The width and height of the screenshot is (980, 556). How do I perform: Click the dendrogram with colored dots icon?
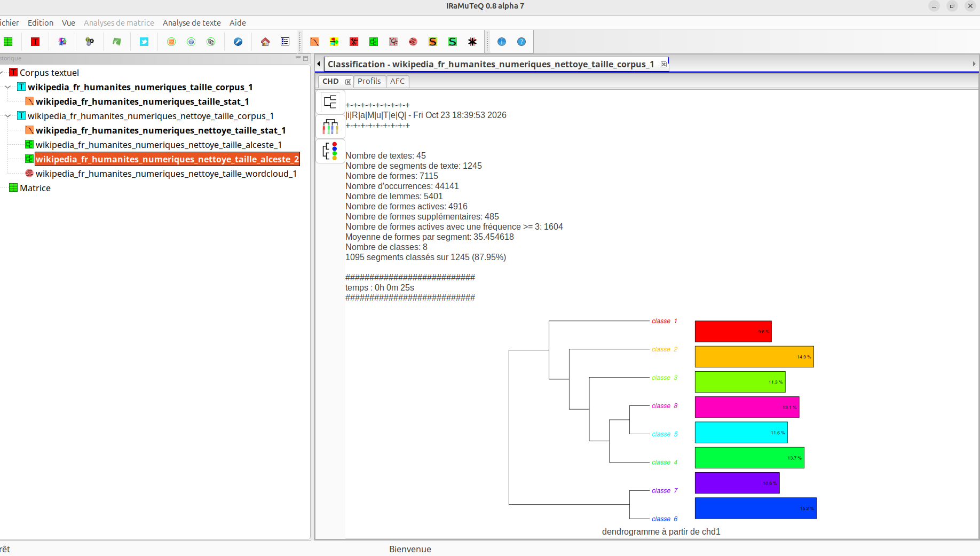click(330, 151)
